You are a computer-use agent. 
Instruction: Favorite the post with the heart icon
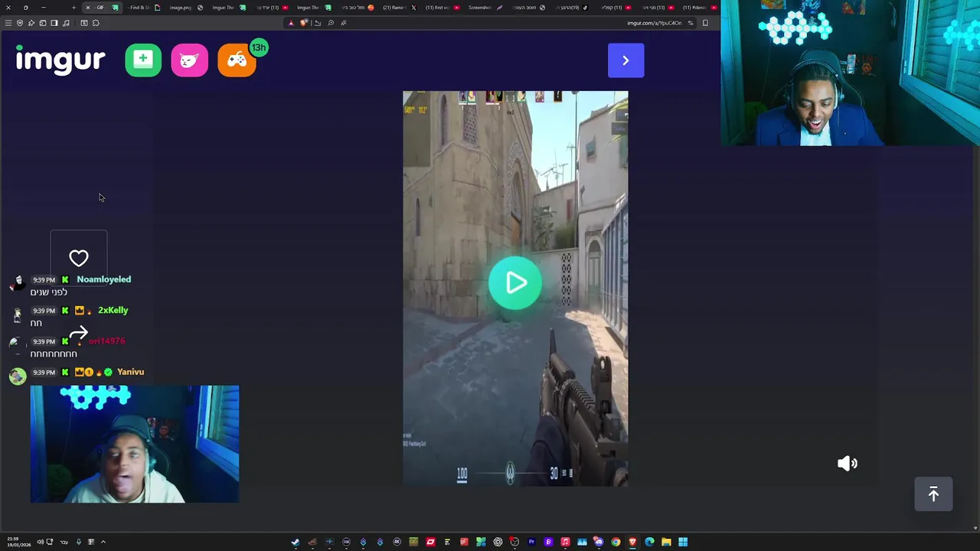tap(79, 258)
